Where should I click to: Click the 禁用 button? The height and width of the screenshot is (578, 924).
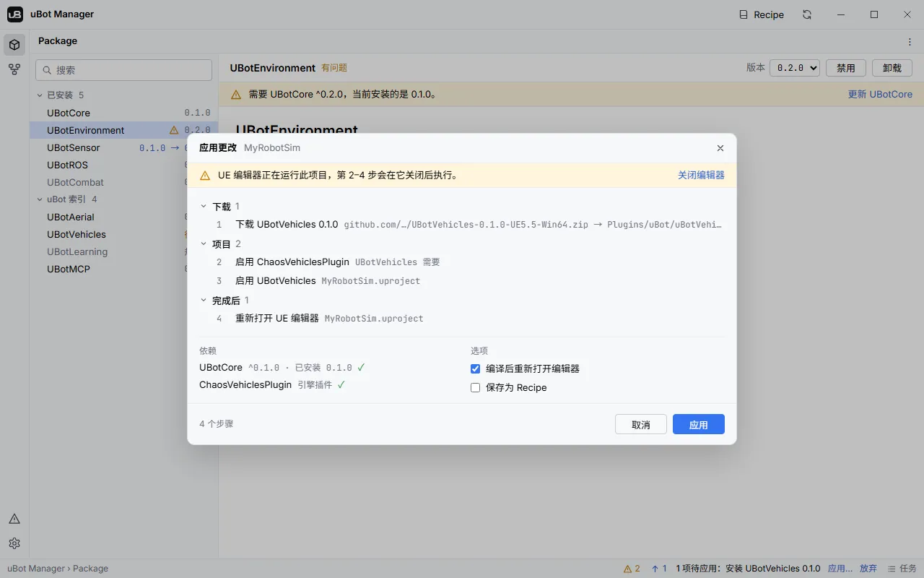click(x=845, y=68)
